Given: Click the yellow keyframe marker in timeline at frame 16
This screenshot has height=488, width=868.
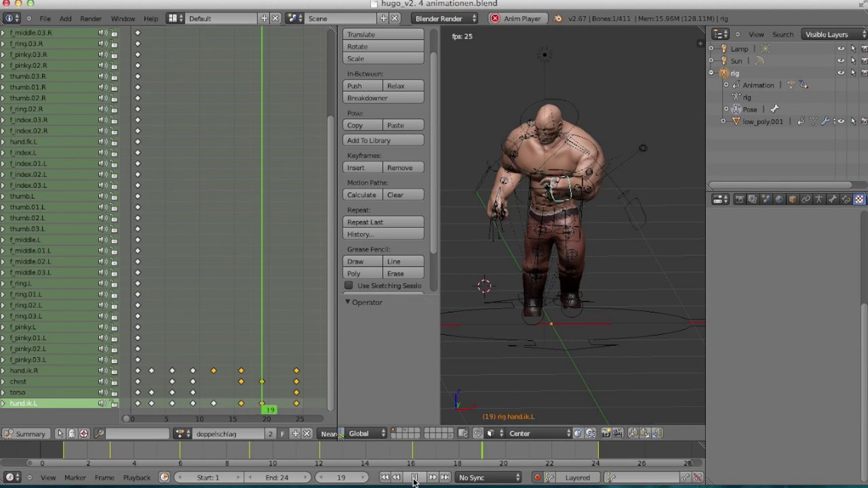Looking at the screenshot, I should click(412, 450).
